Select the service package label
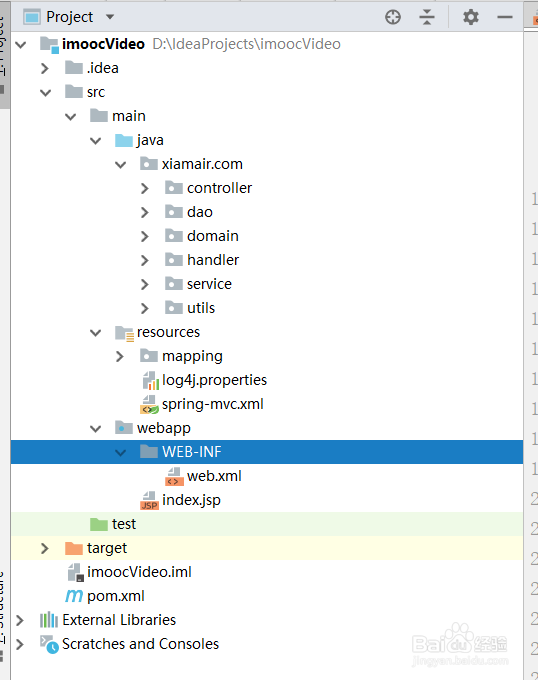Screen dimensions: 538x680 (209, 284)
